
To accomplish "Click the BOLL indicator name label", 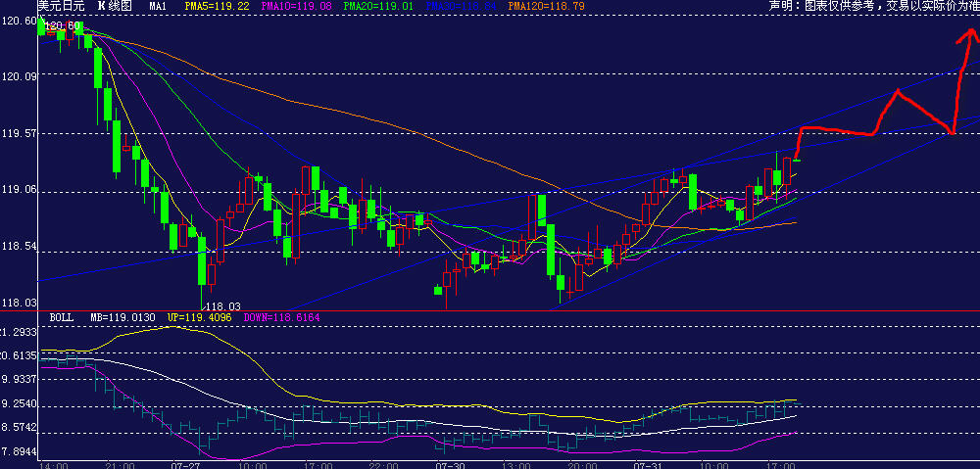I will pos(61,317).
